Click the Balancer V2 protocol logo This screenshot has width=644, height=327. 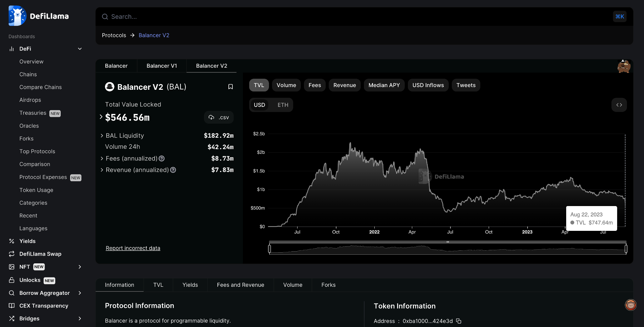tap(110, 87)
